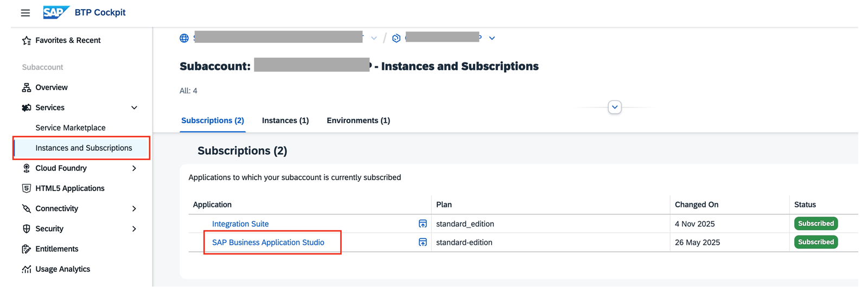This screenshot has width=868, height=292.
Task: Click the standard_edition plan cell
Action: point(465,224)
